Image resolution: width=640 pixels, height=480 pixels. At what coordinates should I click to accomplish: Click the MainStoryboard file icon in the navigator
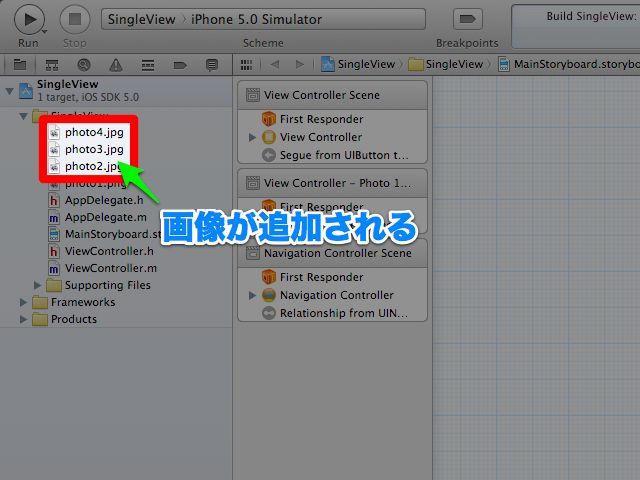53,234
